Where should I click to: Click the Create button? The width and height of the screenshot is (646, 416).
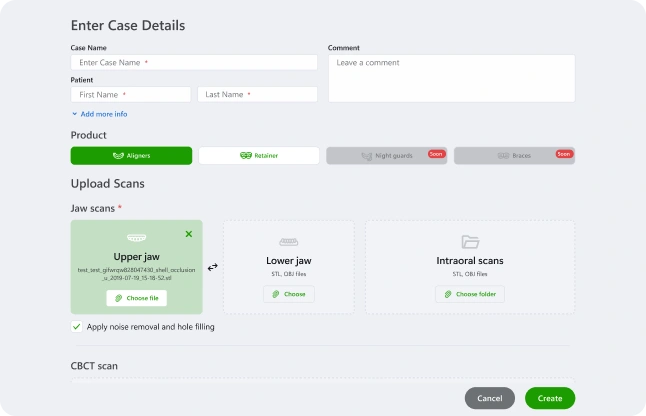(x=549, y=398)
